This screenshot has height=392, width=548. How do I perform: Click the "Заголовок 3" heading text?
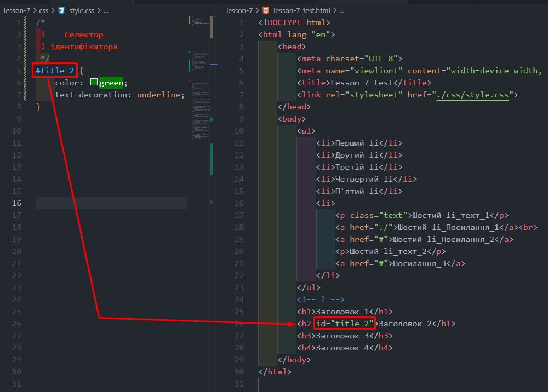pos(342,336)
